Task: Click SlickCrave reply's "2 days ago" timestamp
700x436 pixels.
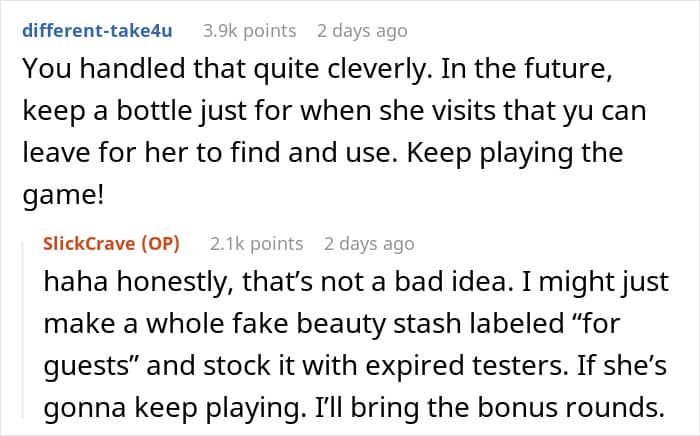Action: (369, 244)
